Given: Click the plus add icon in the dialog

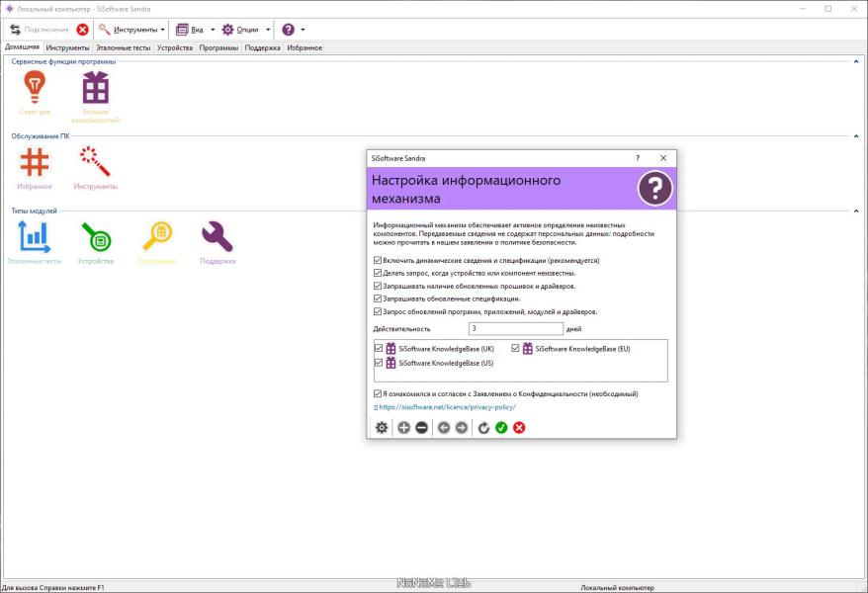Looking at the screenshot, I should pyautogui.click(x=403, y=428).
